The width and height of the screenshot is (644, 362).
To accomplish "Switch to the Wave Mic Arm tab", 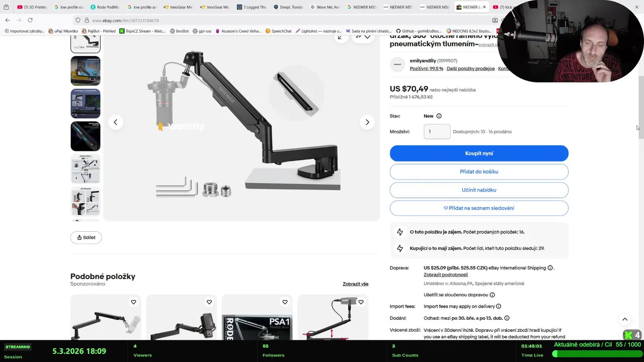I will click(x=325, y=7).
